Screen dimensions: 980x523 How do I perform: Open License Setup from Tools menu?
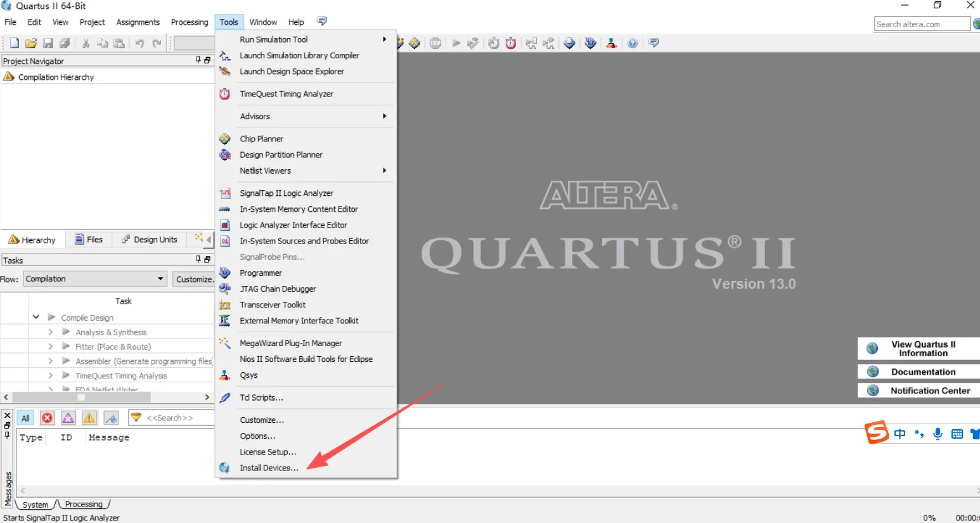[x=306, y=452]
